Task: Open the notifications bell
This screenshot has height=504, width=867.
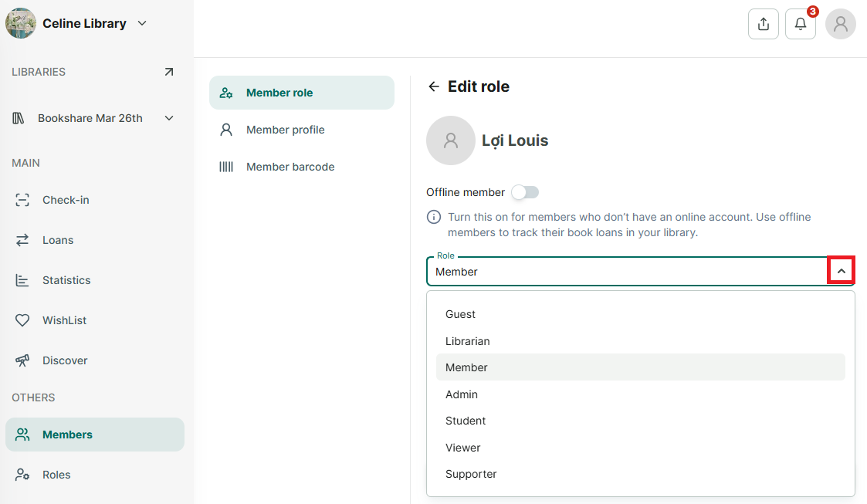Action: [800, 24]
